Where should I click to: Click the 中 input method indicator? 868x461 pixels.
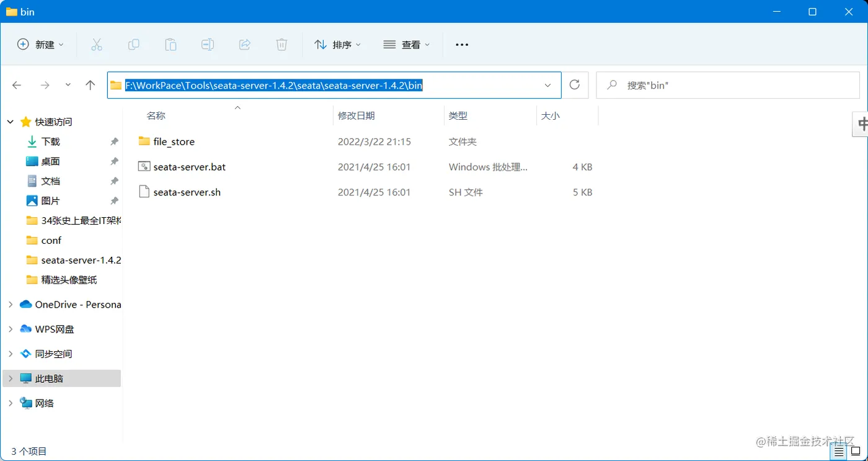click(x=862, y=124)
